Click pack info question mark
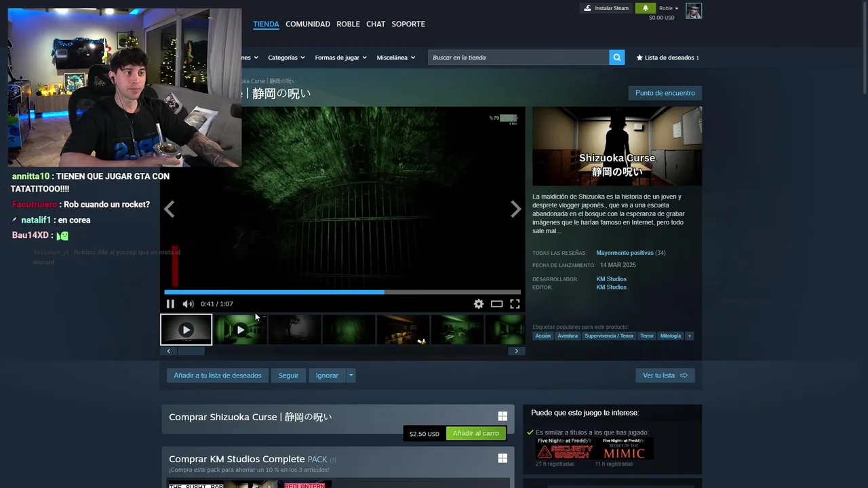 (332, 460)
